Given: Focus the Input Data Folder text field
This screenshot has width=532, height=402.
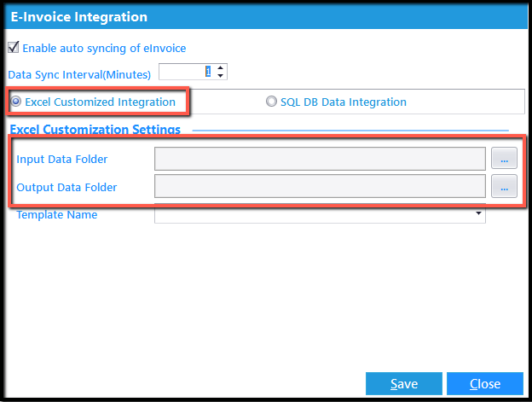Looking at the screenshot, I should (x=320, y=159).
